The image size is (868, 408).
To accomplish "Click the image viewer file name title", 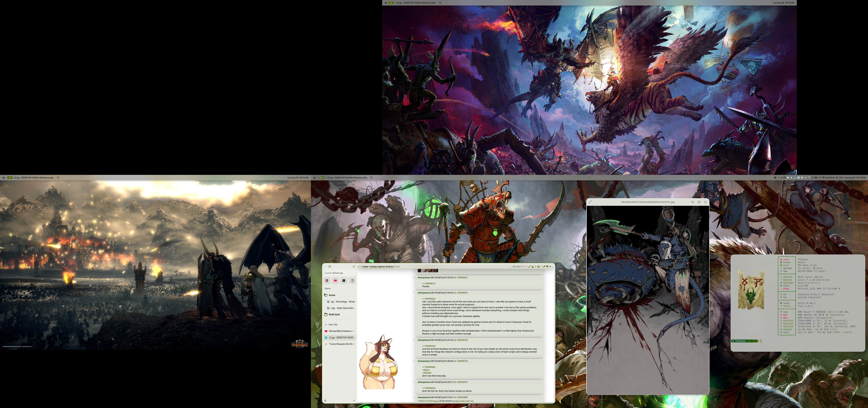I will pyautogui.click(x=648, y=202).
